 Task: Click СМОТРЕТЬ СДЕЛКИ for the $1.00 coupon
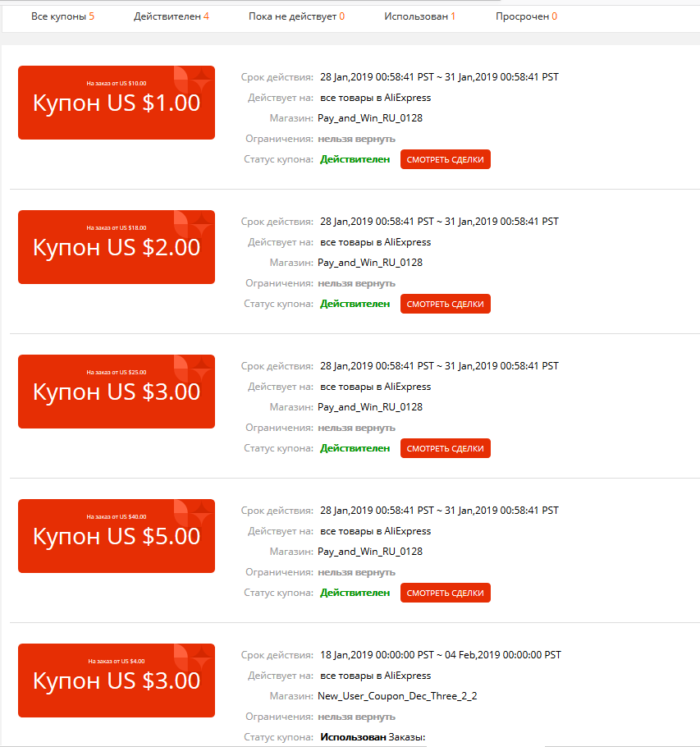[x=446, y=159]
